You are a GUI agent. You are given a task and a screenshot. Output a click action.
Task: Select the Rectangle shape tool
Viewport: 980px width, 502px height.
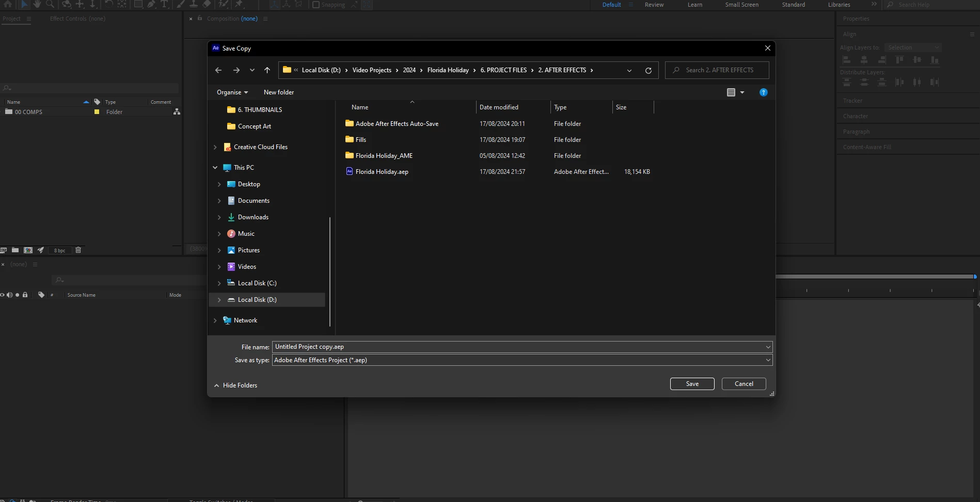(138, 4)
